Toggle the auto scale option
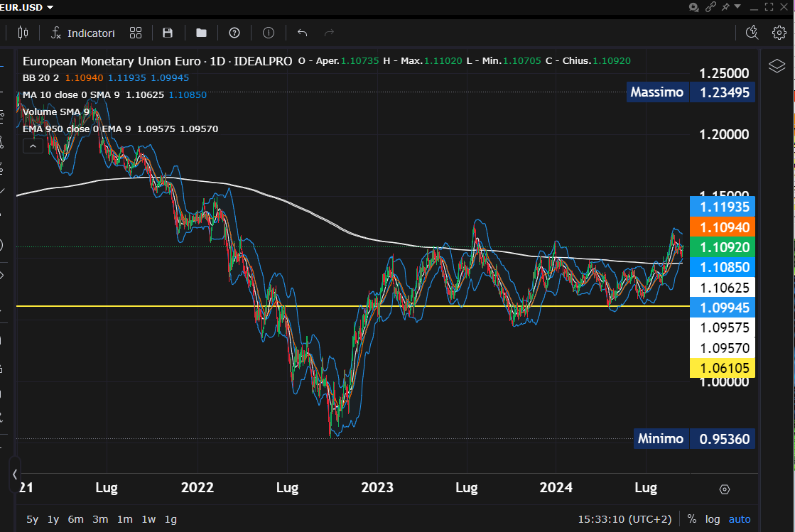 tap(740, 519)
